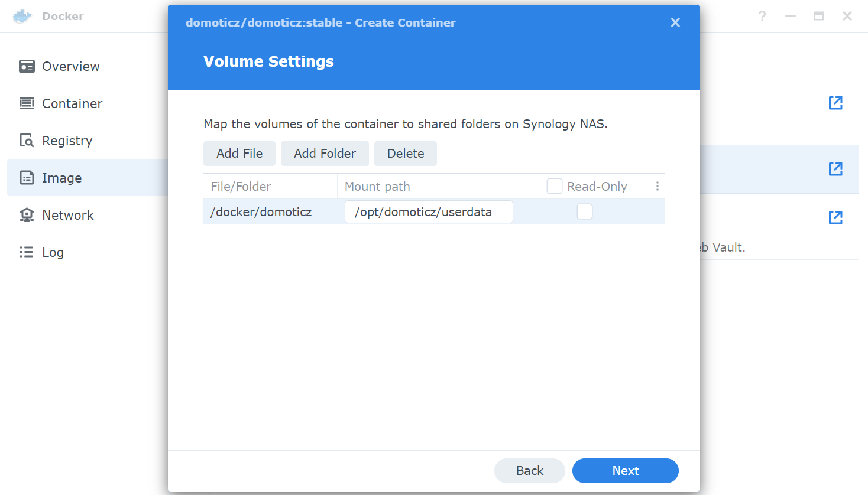Screen dimensions: 868x495
Task: Click the Registry search icon
Action: [27, 141]
